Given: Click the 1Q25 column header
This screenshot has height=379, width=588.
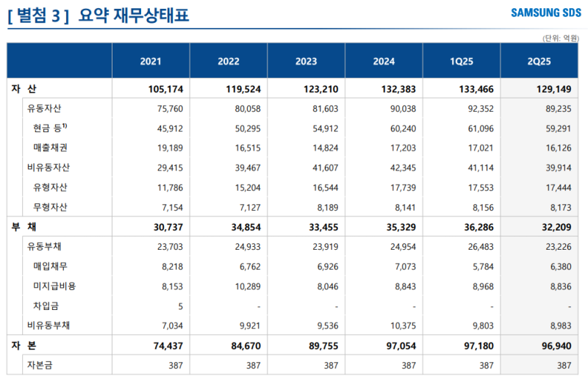Looking at the screenshot, I should click(x=462, y=62).
